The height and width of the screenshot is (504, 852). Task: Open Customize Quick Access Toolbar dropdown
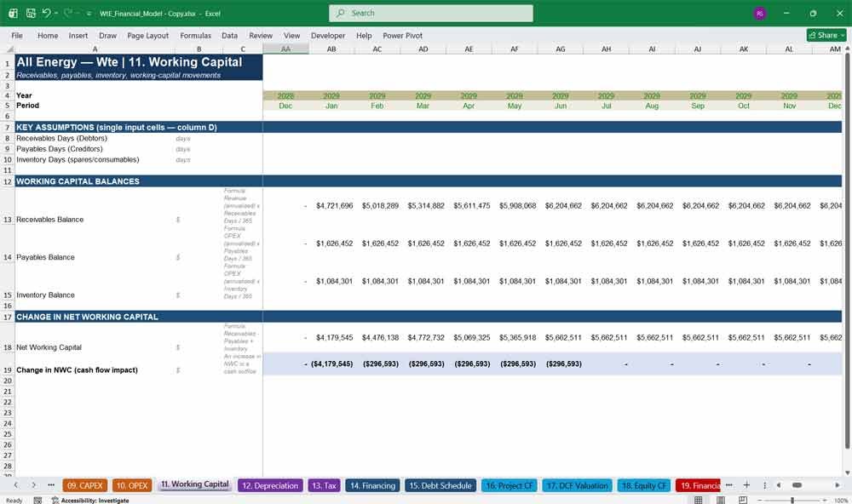pyautogui.click(x=89, y=13)
